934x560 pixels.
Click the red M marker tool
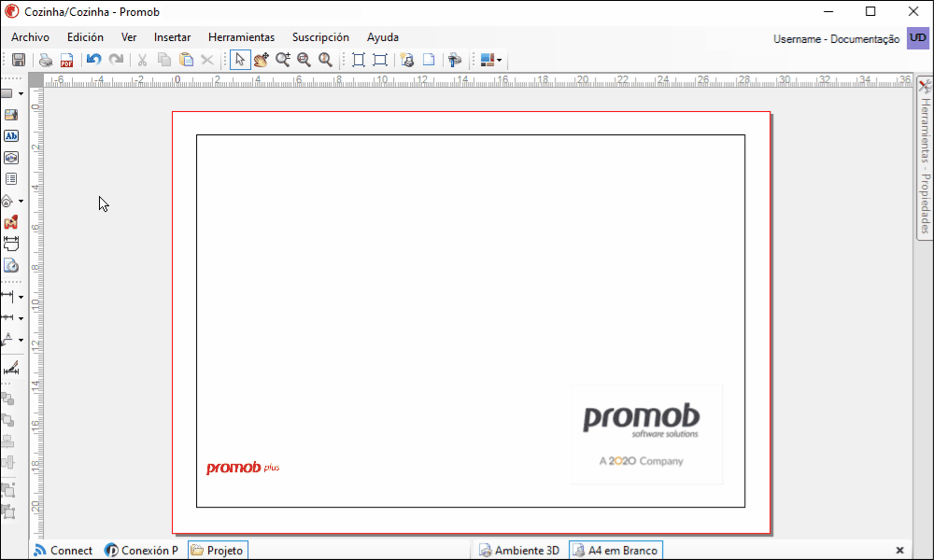point(10,222)
